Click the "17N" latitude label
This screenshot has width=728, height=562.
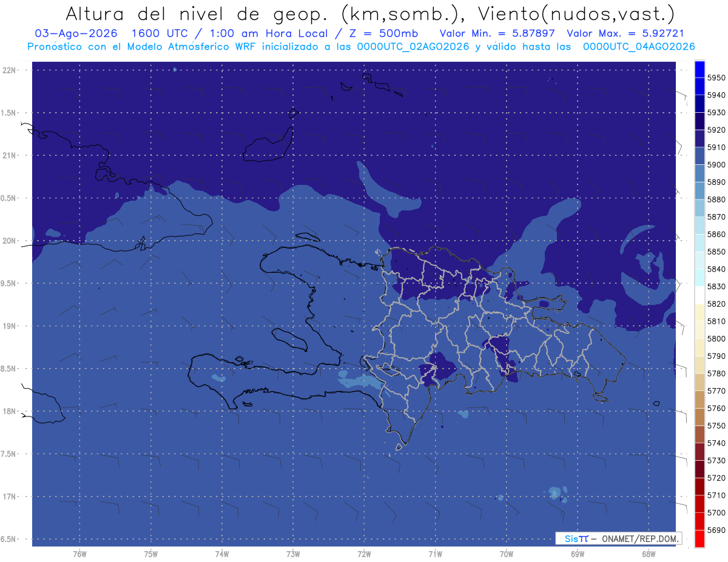tap(10, 497)
